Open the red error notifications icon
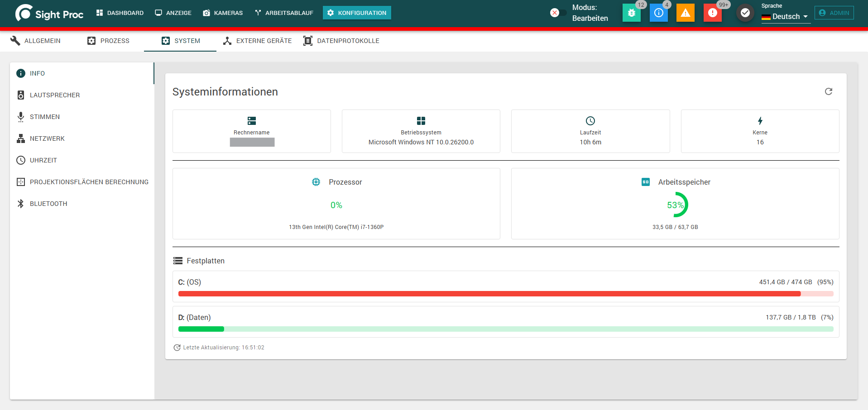Image resolution: width=868 pixels, height=410 pixels. (x=713, y=13)
